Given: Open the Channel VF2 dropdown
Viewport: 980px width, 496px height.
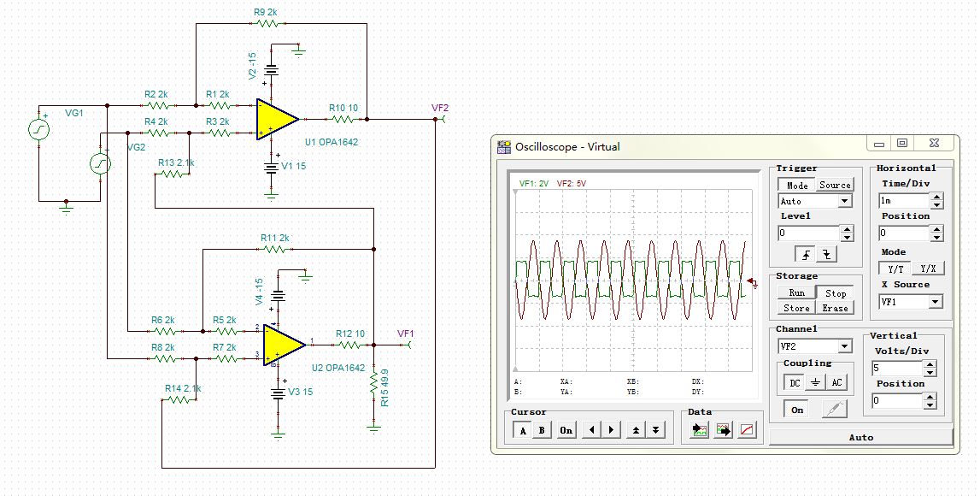Looking at the screenshot, I should 844,345.
